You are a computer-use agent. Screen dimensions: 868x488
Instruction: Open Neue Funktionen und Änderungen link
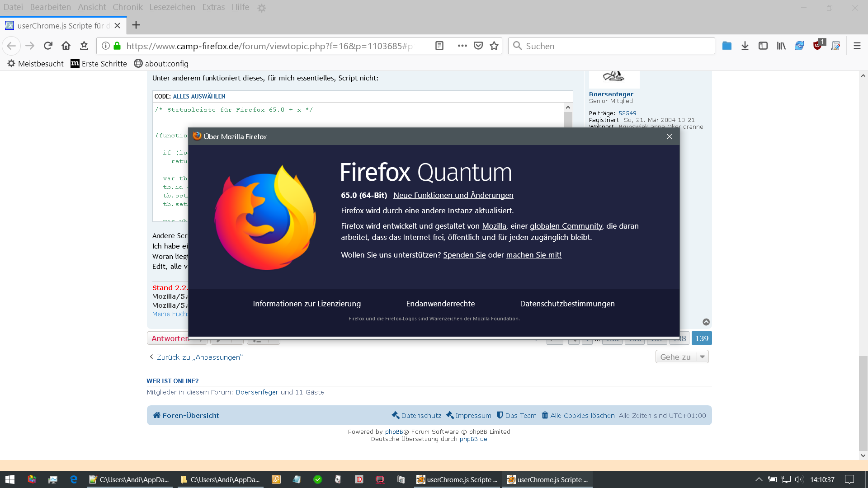(x=453, y=195)
